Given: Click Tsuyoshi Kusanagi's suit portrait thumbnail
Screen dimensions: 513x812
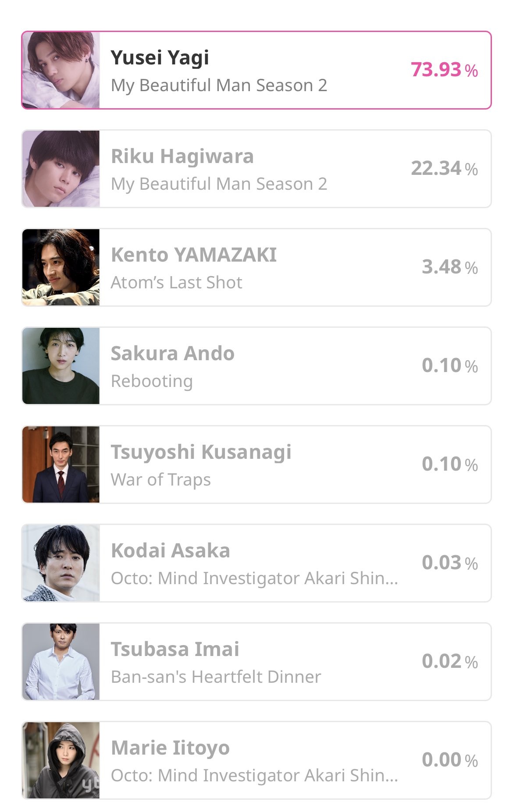Looking at the screenshot, I should (61, 465).
